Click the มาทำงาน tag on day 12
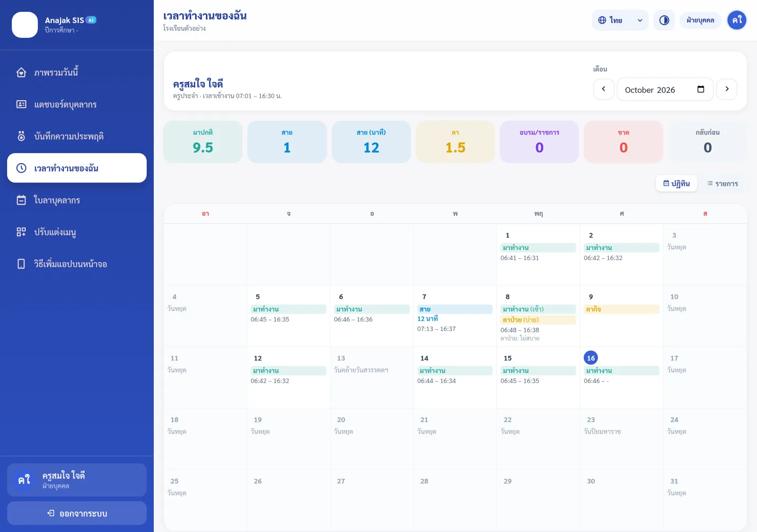757x532 pixels. [x=288, y=371]
